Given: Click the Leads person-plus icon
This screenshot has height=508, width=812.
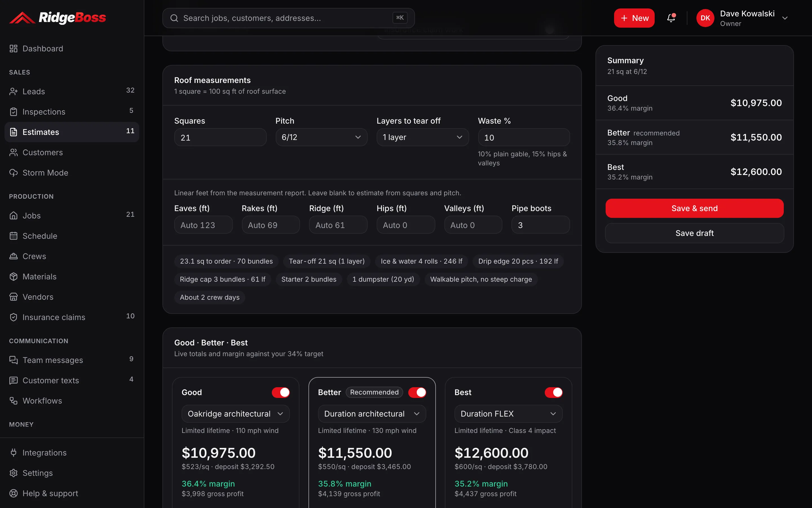Looking at the screenshot, I should [14, 91].
